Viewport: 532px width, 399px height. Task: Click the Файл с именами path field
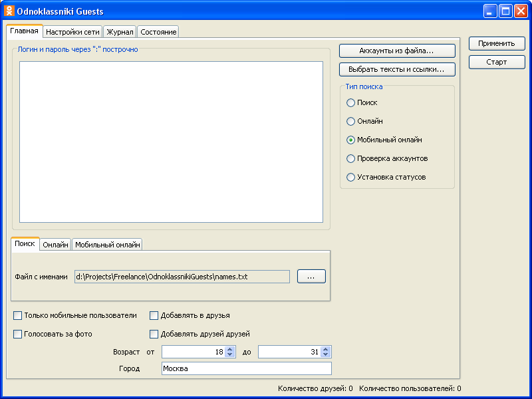pyautogui.click(x=182, y=277)
